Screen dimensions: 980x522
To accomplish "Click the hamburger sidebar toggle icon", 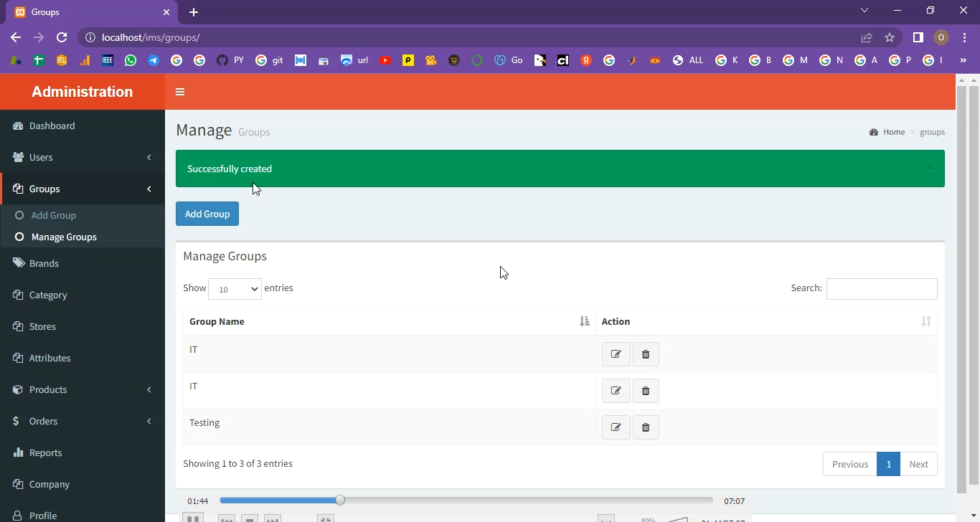I will [180, 92].
